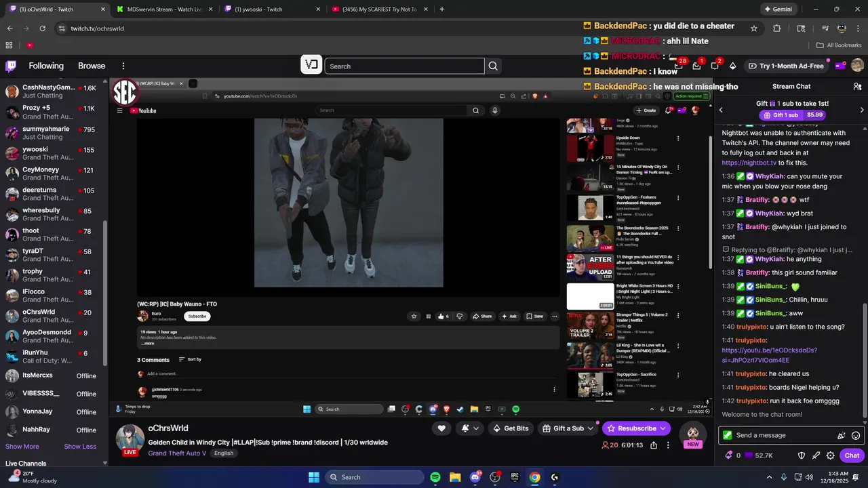868x488 pixels.
Task: Click the Twitch search magnifier button
Action: point(493,66)
